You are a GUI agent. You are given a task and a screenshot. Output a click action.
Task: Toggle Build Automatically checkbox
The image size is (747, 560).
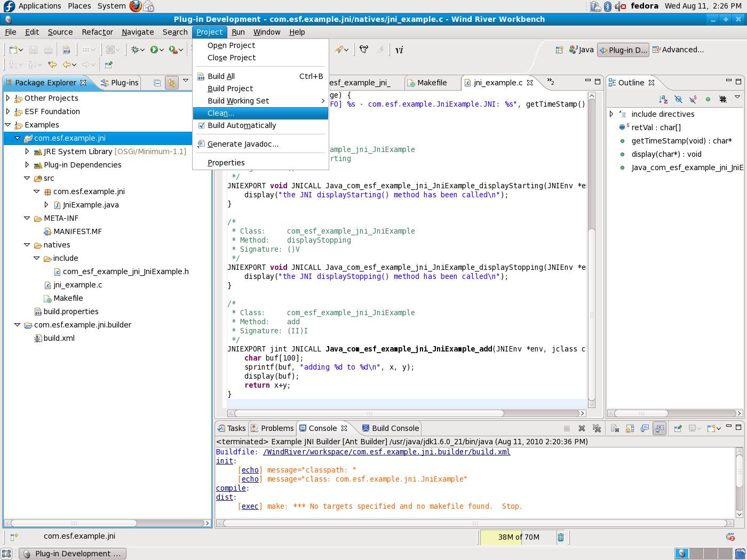(201, 125)
